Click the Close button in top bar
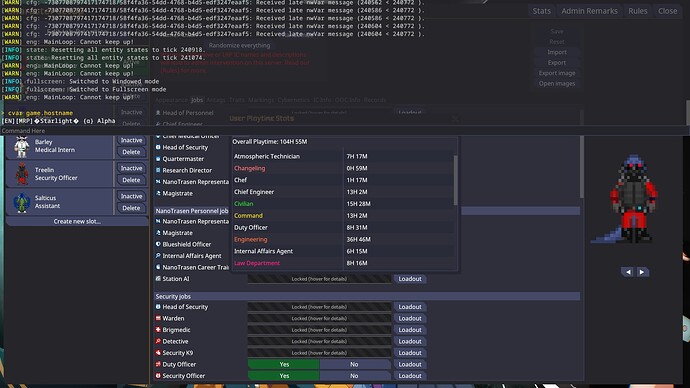The width and height of the screenshot is (690, 388). [668, 11]
